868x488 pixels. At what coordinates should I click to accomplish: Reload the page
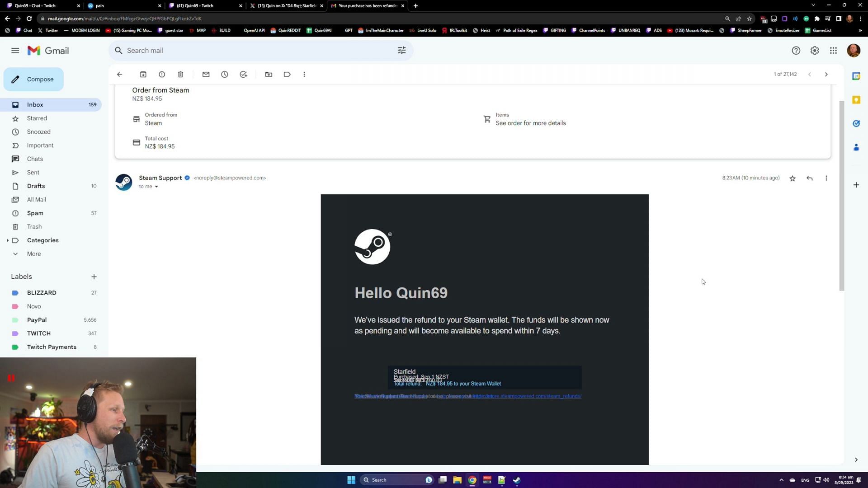point(29,19)
